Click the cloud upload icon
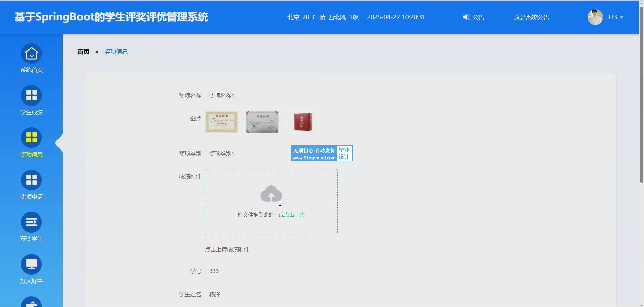 pos(271,194)
